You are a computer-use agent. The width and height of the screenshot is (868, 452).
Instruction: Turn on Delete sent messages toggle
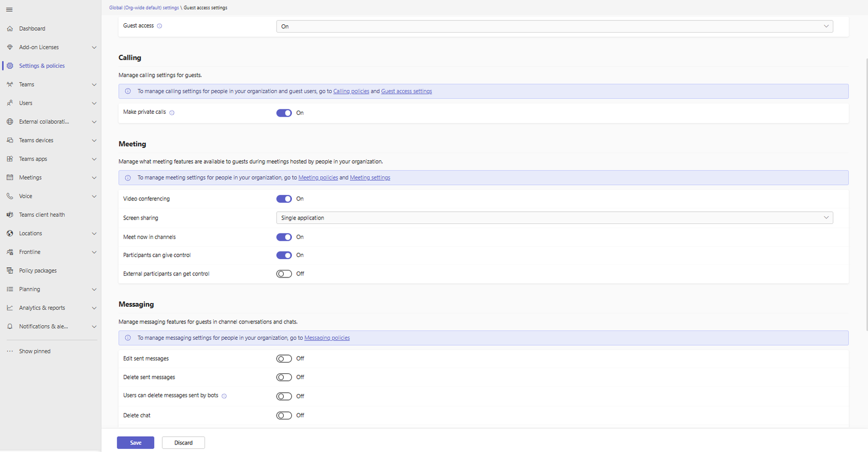pos(284,377)
